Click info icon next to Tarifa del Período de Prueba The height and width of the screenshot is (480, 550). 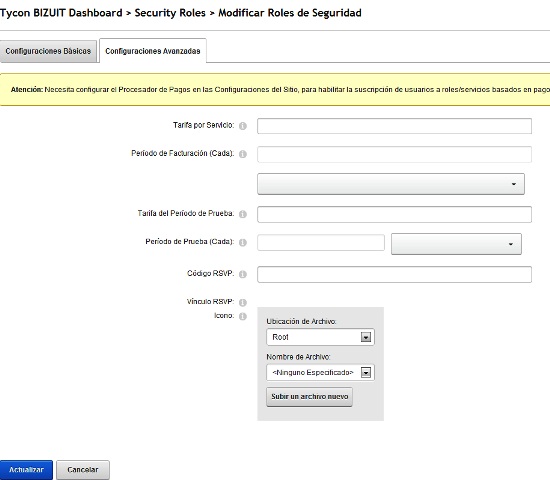243,214
